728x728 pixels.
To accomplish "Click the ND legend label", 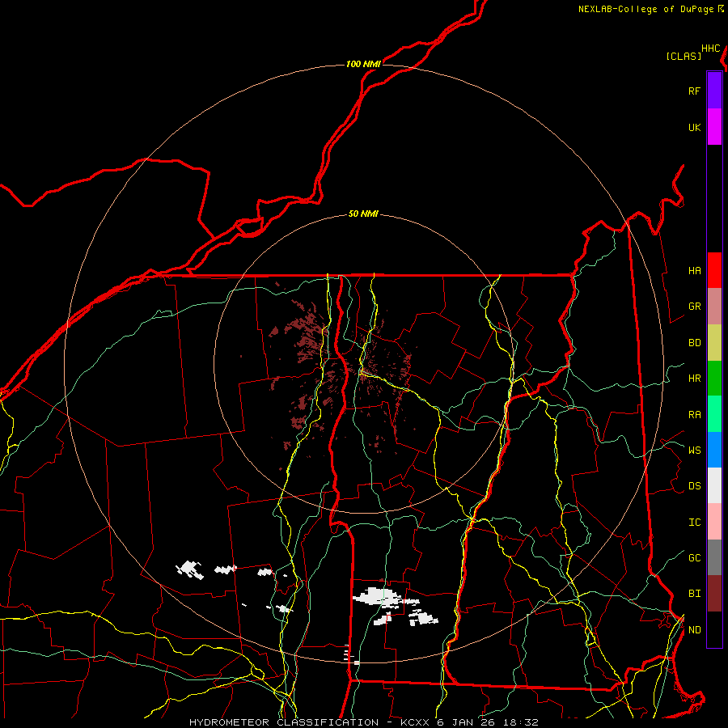I will (694, 630).
